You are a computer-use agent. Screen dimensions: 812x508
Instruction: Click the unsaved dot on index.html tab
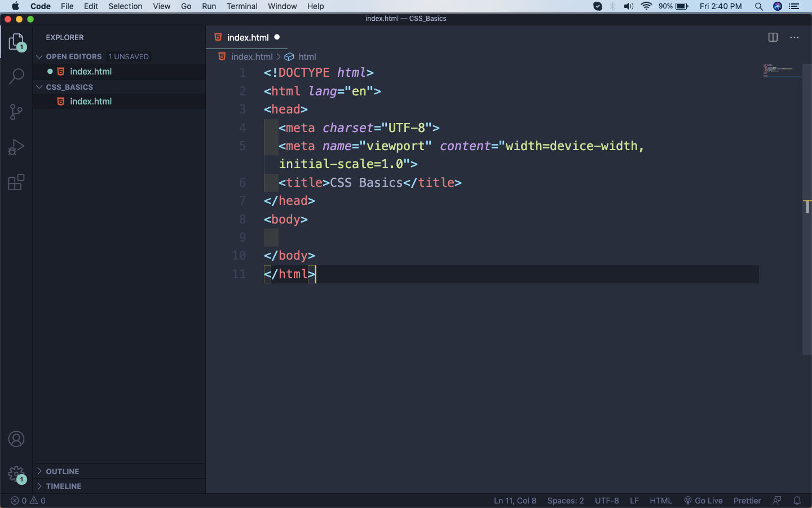pos(277,37)
